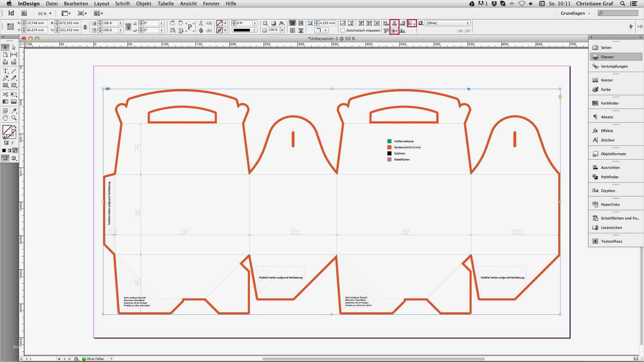Screen dimensions: 644x362
Task: Activate the Scissors tool
Action: pos(5,95)
